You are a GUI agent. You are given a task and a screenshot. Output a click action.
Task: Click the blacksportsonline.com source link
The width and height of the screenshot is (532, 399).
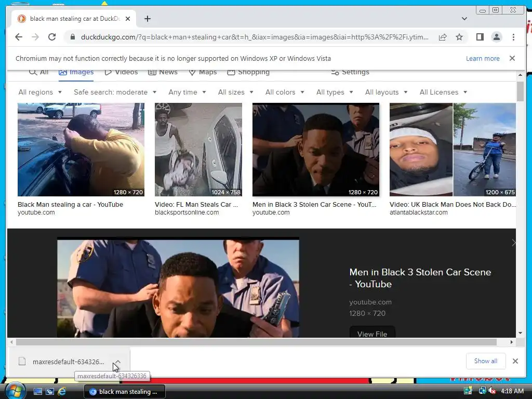187,212
